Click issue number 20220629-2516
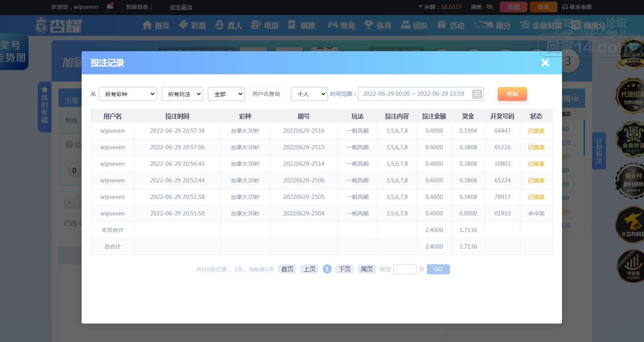Viewport: 644px width, 342px height. point(304,131)
